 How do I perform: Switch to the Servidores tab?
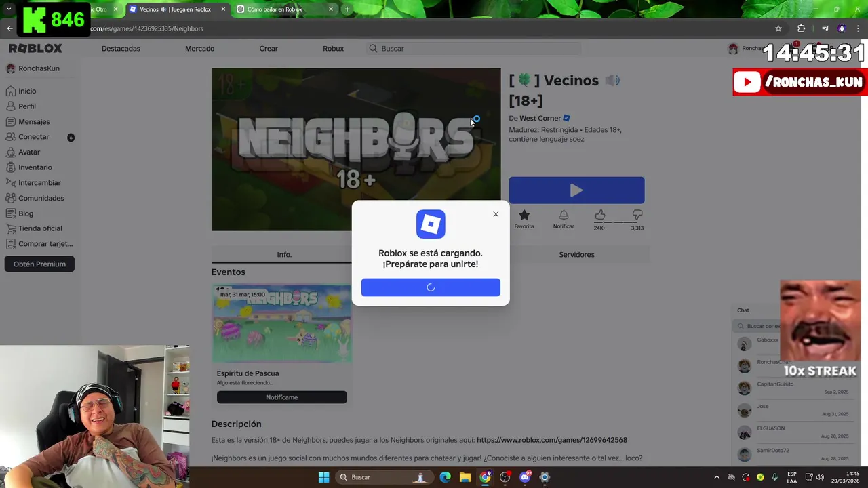click(576, 255)
